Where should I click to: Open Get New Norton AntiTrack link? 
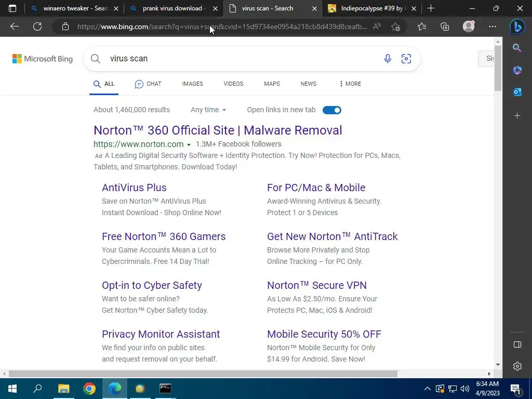[332, 236]
